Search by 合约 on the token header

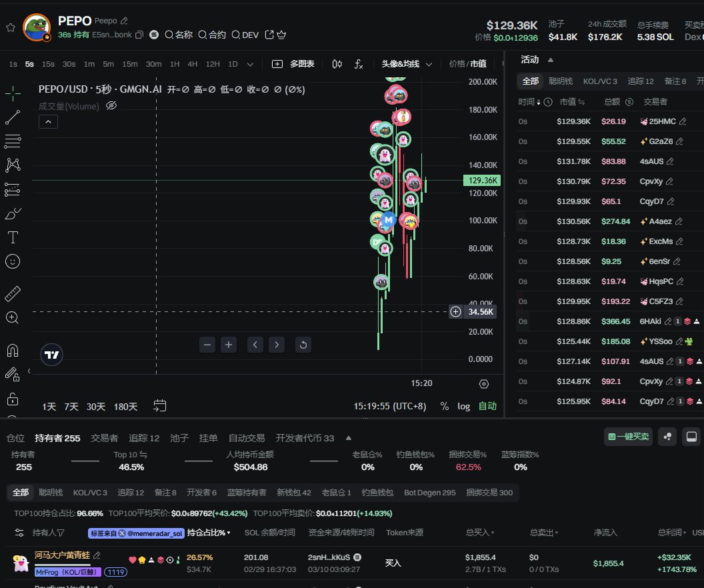point(212,35)
